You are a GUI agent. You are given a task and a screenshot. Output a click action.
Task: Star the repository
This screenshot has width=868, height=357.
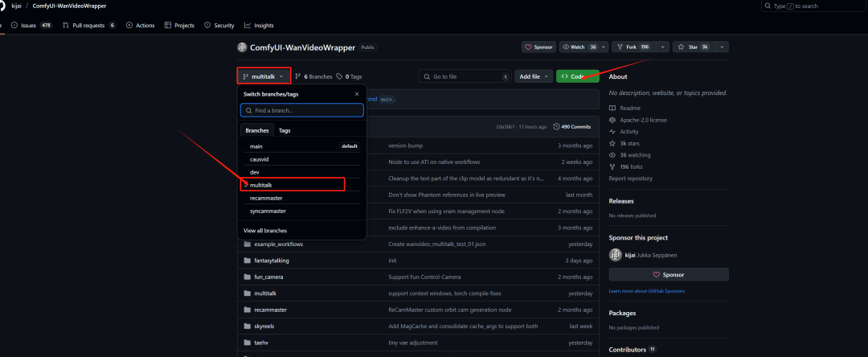click(692, 47)
